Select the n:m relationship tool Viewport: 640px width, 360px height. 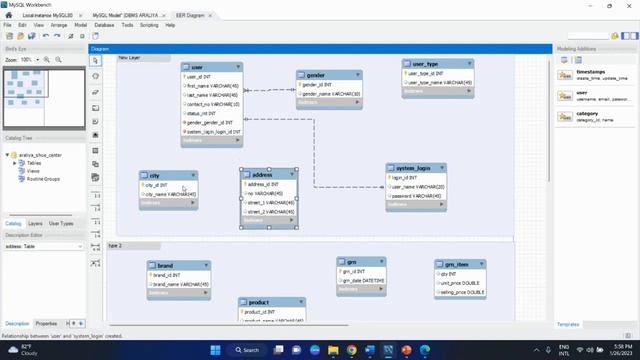[96, 248]
